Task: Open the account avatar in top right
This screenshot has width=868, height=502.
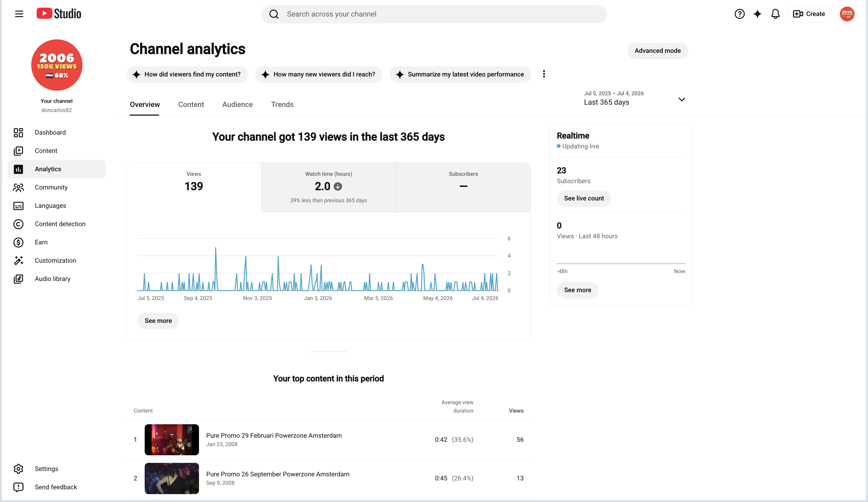Action: click(x=847, y=14)
